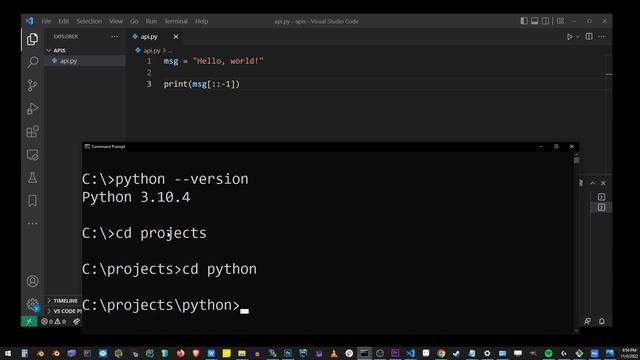Click the Command Prompt scrollbar thumb
Image resolution: width=640 pixels, height=360 pixels.
click(576, 160)
